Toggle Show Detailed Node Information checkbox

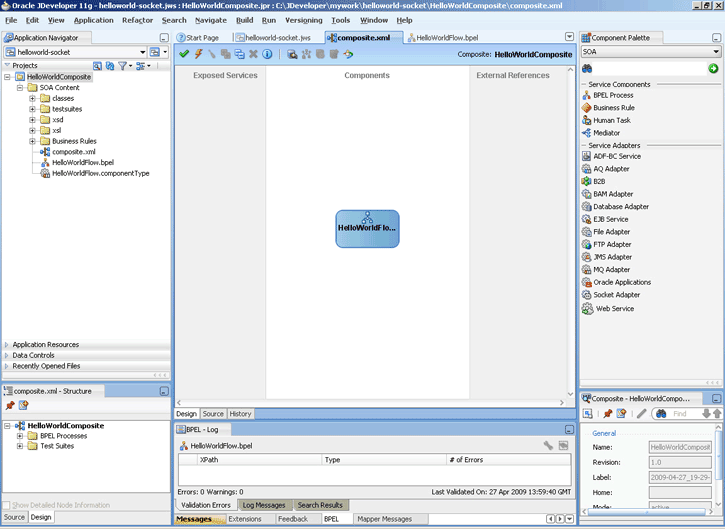6,505
